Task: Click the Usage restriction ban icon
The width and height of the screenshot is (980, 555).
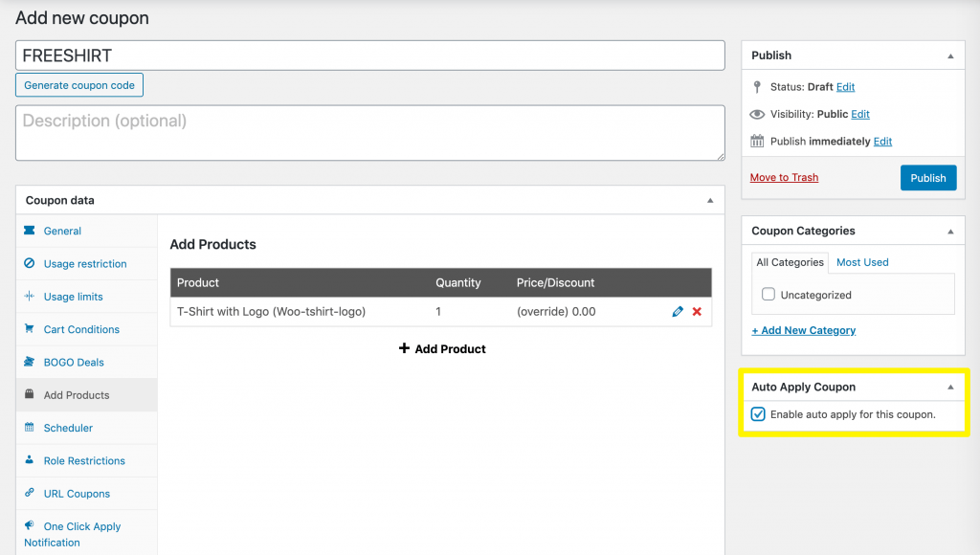Action: 29,264
